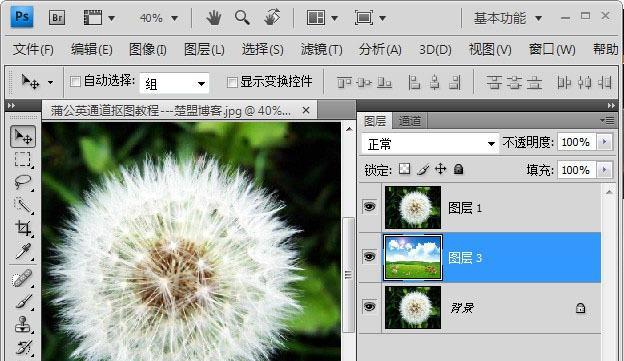Pick the Clone Stamp tool
This screenshot has height=361, width=624.
pyautogui.click(x=23, y=324)
